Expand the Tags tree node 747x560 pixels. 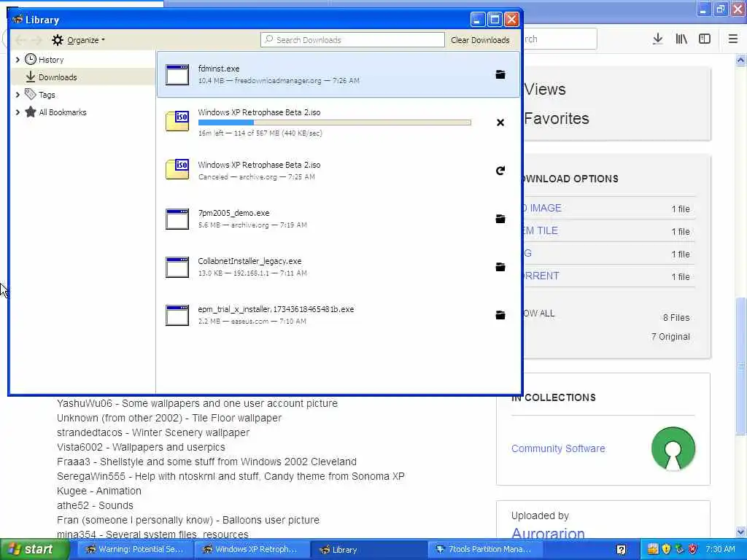(18, 95)
